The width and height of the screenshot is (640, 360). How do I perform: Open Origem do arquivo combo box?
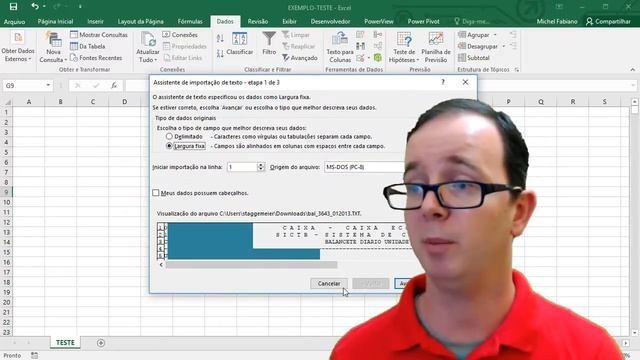pyautogui.click(x=363, y=167)
